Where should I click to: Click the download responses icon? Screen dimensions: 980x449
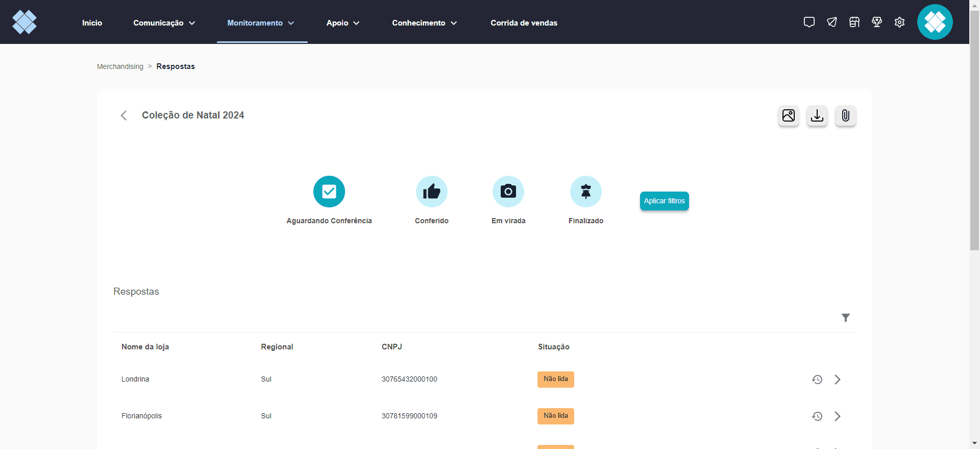(817, 116)
